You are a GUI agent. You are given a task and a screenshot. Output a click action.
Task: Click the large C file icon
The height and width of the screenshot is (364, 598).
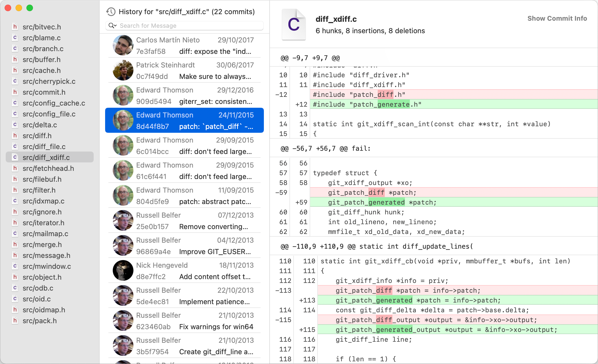[x=294, y=24]
